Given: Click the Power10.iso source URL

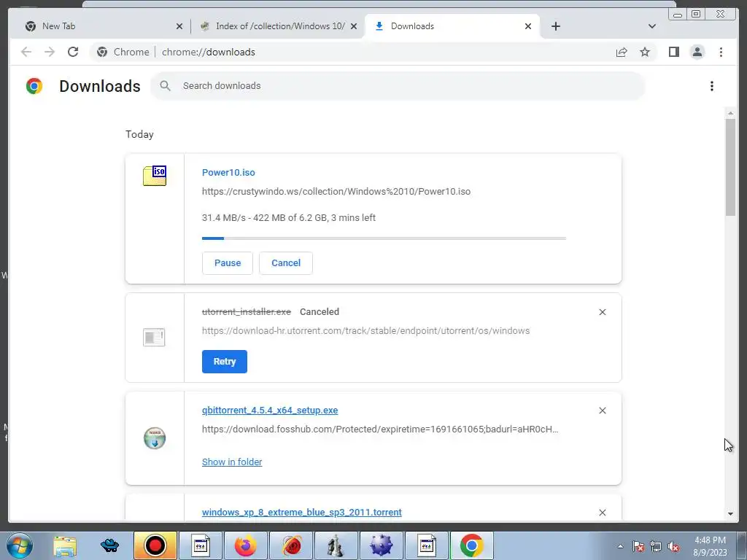Looking at the screenshot, I should pyautogui.click(x=336, y=192).
